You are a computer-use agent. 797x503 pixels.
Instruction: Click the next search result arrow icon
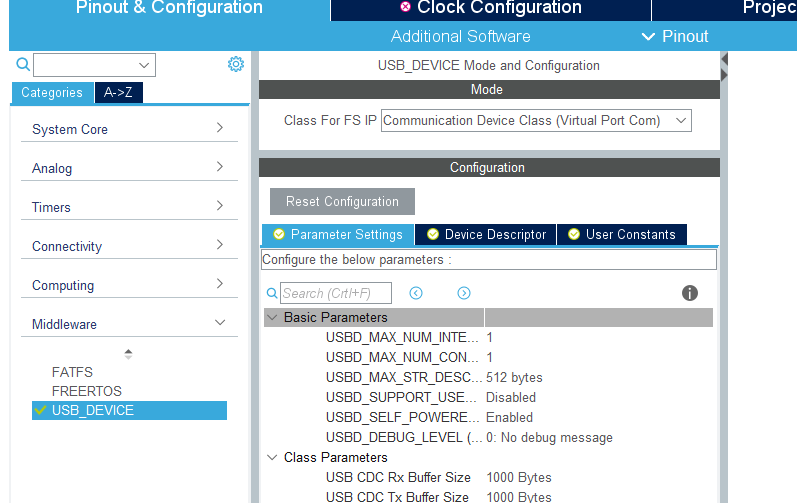tap(464, 293)
